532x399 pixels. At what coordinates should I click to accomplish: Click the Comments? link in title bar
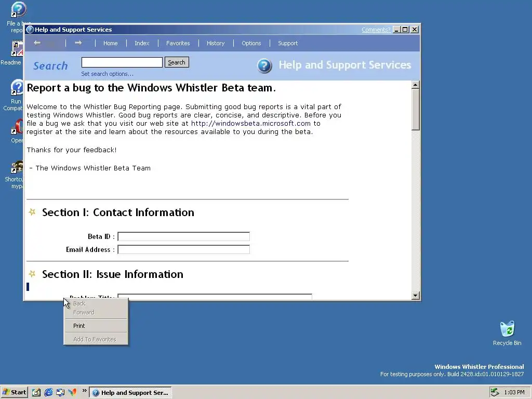point(376,30)
